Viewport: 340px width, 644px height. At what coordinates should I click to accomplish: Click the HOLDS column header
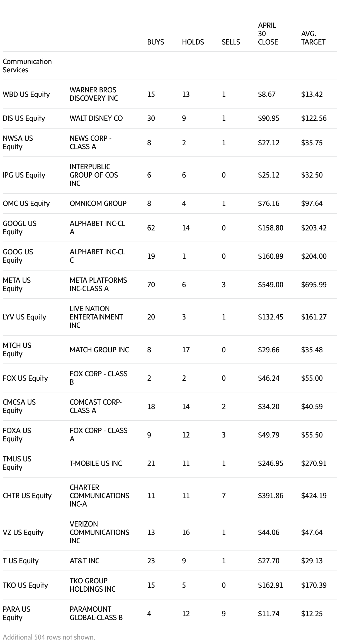tap(193, 42)
